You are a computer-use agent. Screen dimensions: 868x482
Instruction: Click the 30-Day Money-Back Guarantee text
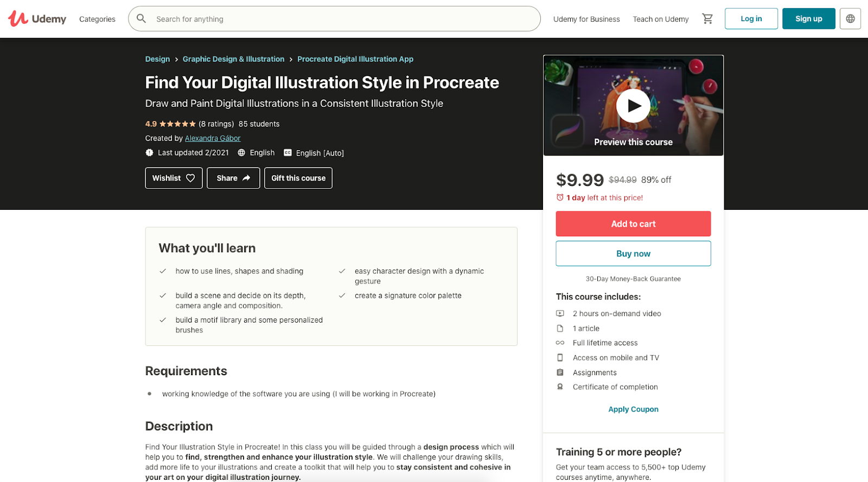(x=633, y=279)
